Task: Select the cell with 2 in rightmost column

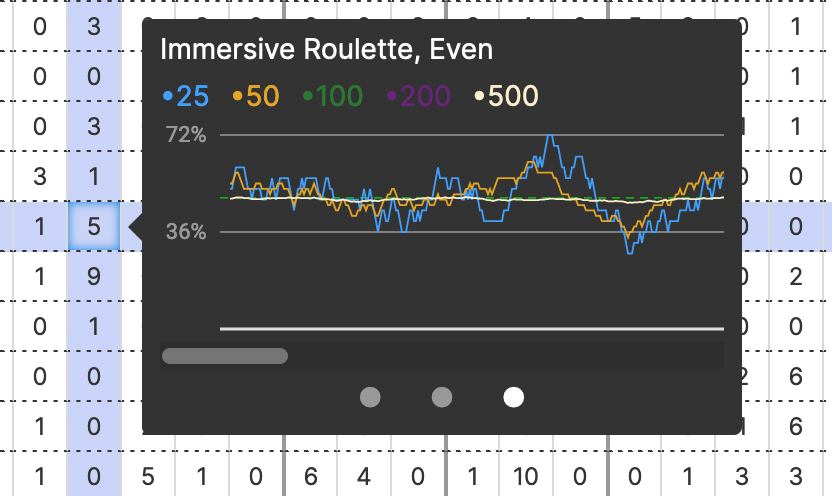Action: [796, 276]
